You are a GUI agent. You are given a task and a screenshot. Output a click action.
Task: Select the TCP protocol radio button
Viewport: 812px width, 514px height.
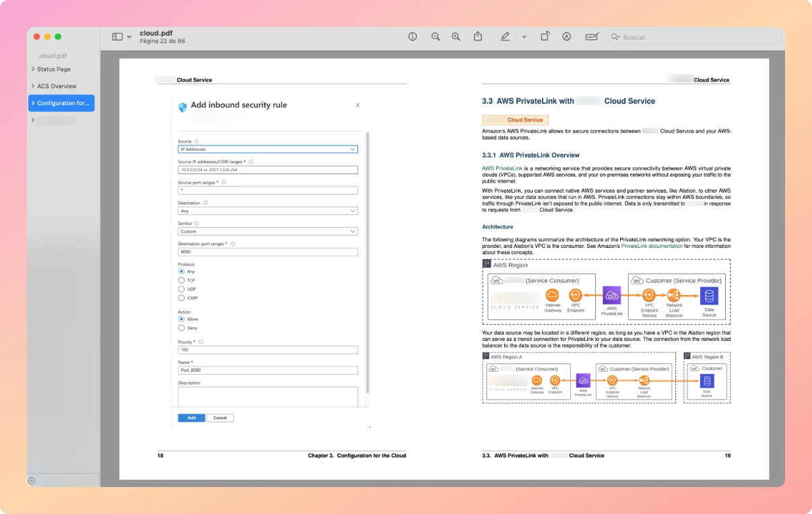click(x=181, y=280)
